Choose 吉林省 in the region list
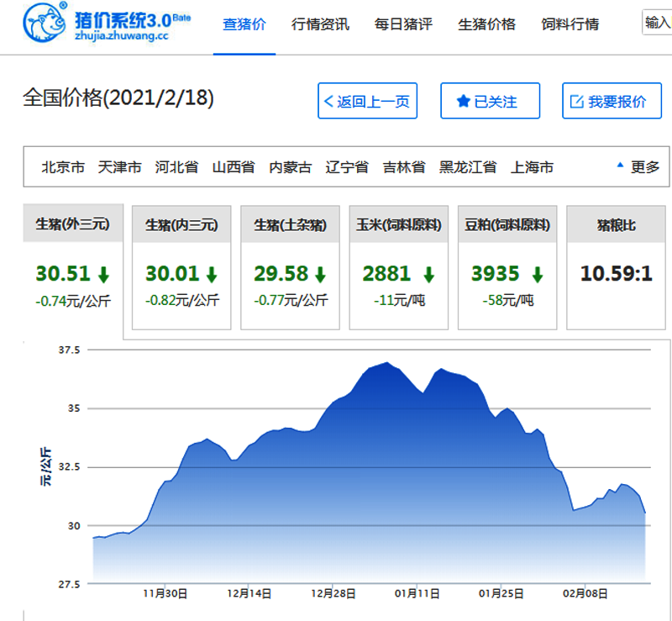 point(404,167)
